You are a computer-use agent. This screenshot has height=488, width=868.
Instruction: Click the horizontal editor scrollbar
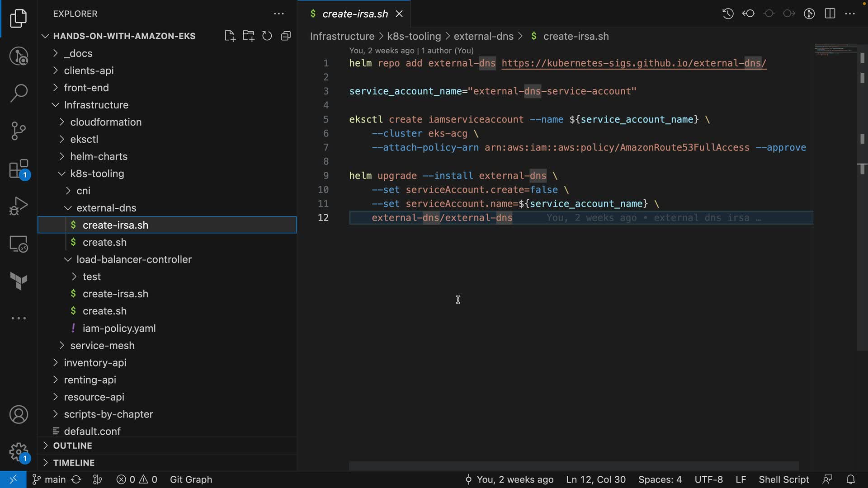pyautogui.click(x=573, y=466)
